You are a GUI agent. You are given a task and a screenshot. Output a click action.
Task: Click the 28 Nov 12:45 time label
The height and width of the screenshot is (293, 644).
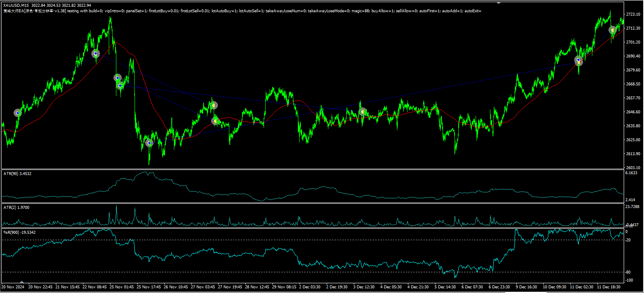click(x=257, y=287)
